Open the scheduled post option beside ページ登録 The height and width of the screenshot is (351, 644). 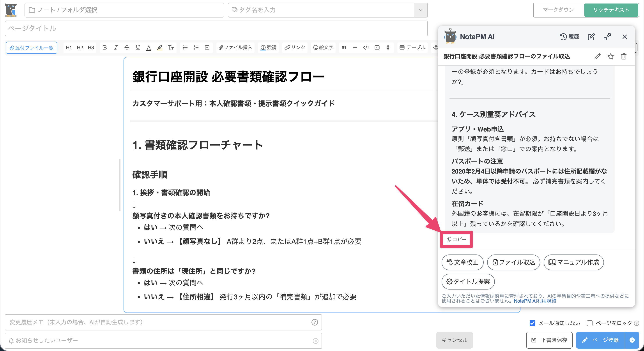coord(632,340)
